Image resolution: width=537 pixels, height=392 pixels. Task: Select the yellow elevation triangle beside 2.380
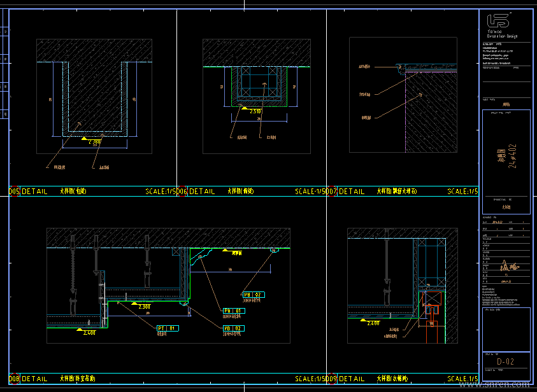pyautogui.click(x=84, y=139)
